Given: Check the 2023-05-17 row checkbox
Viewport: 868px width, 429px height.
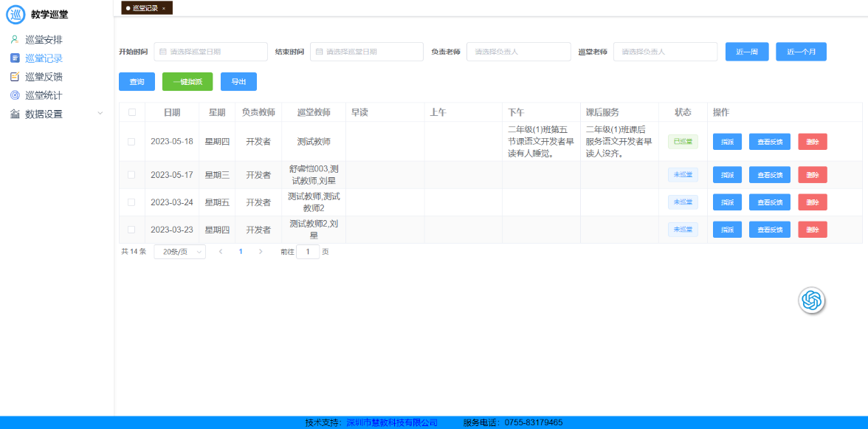Looking at the screenshot, I should pyautogui.click(x=131, y=175).
